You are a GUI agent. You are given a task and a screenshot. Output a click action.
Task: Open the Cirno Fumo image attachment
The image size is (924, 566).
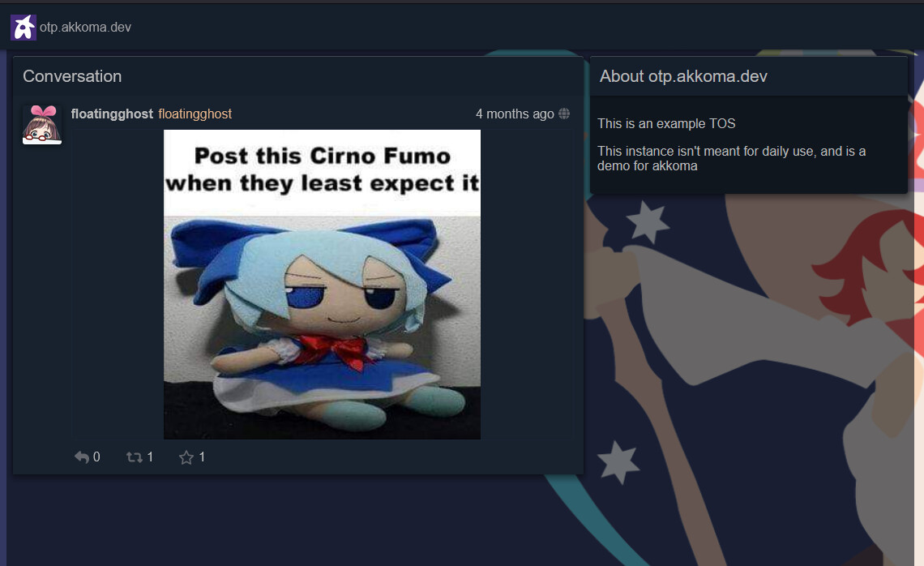pyautogui.click(x=323, y=284)
